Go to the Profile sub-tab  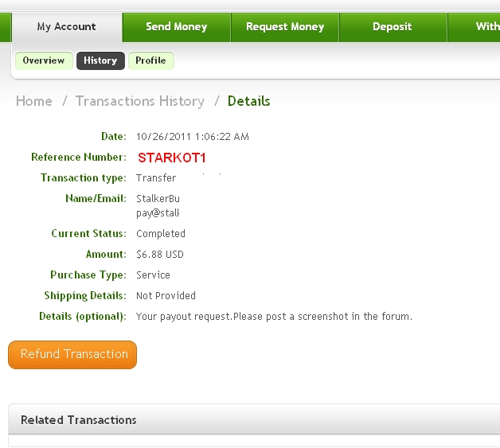coord(150,60)
